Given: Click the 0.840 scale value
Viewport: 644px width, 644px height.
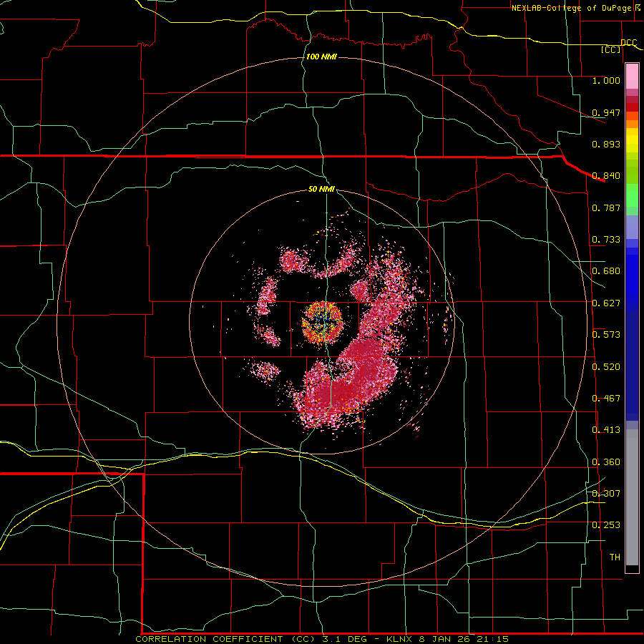Looking at the screenshot, I should click(606, 176).
